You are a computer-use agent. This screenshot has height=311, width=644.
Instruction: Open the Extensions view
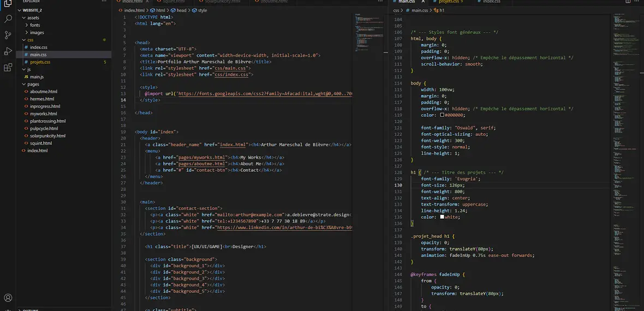pos(8,68)
